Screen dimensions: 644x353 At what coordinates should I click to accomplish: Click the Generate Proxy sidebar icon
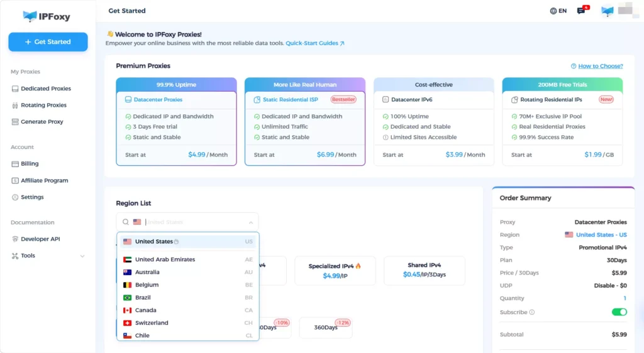point(15,122)
